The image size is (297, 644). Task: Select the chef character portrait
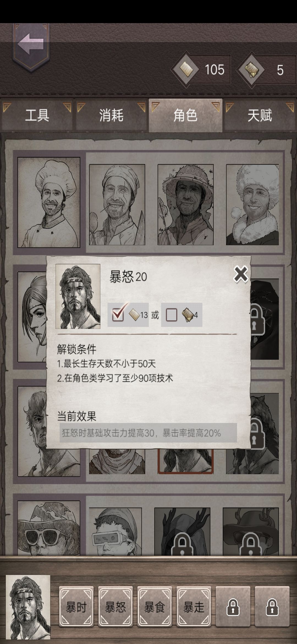(x=49, y=202)
